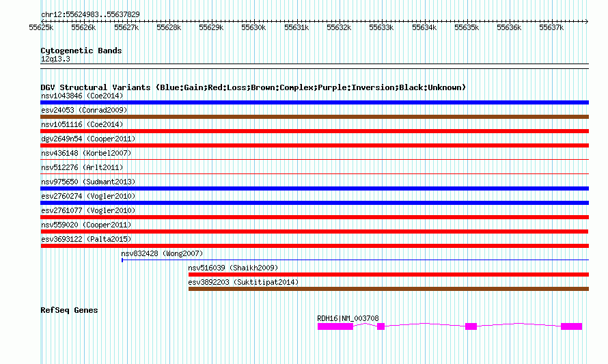Click the nsv1043846 (Coe2014) blue gain bar
The image size is (608, 364).
(x=314, y=102)
